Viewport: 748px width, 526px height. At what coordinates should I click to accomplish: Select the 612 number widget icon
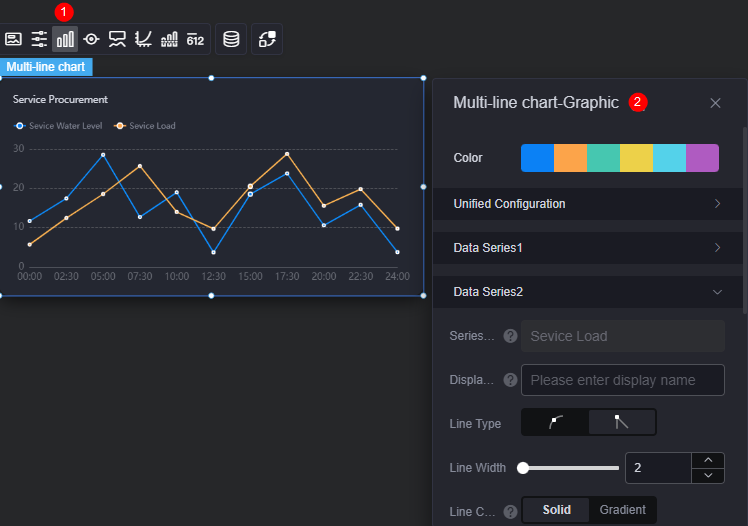pos(195,40)
